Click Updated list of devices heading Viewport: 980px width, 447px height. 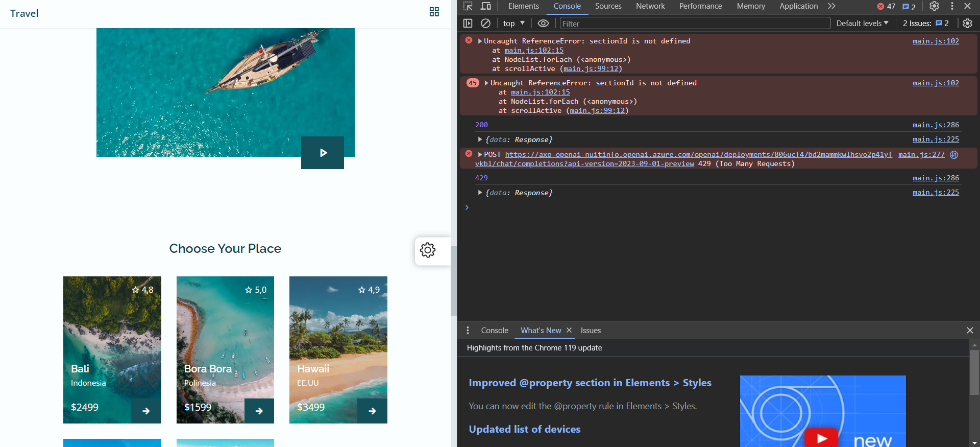(x=525, y=429)
